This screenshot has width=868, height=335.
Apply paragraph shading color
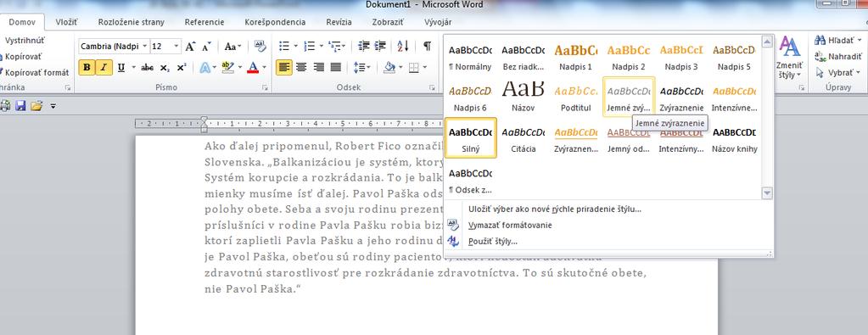tap(389, 68)
